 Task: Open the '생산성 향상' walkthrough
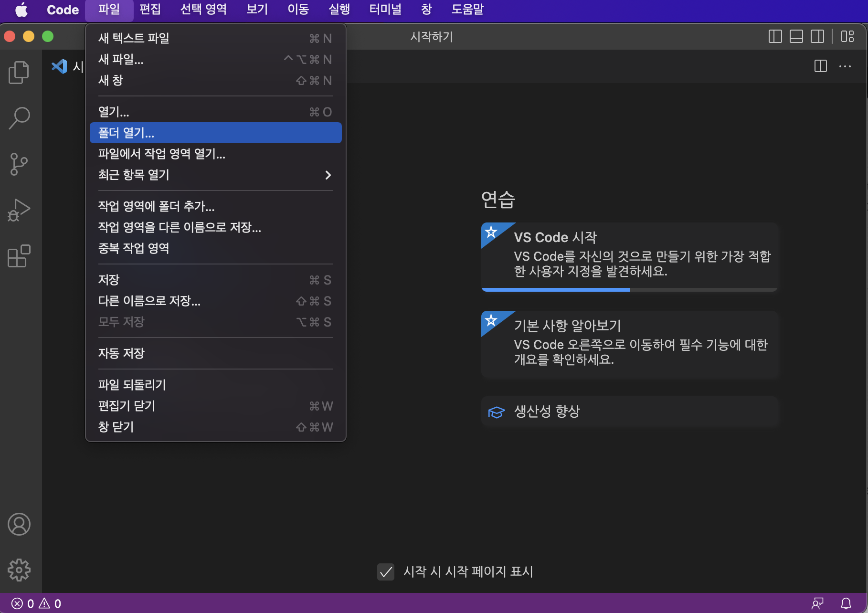coord(630,412)
